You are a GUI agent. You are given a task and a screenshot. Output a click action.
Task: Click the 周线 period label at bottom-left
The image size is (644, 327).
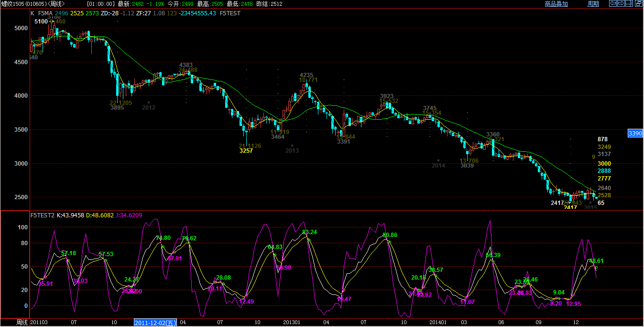pyautogui.click(x=22, y=323)
